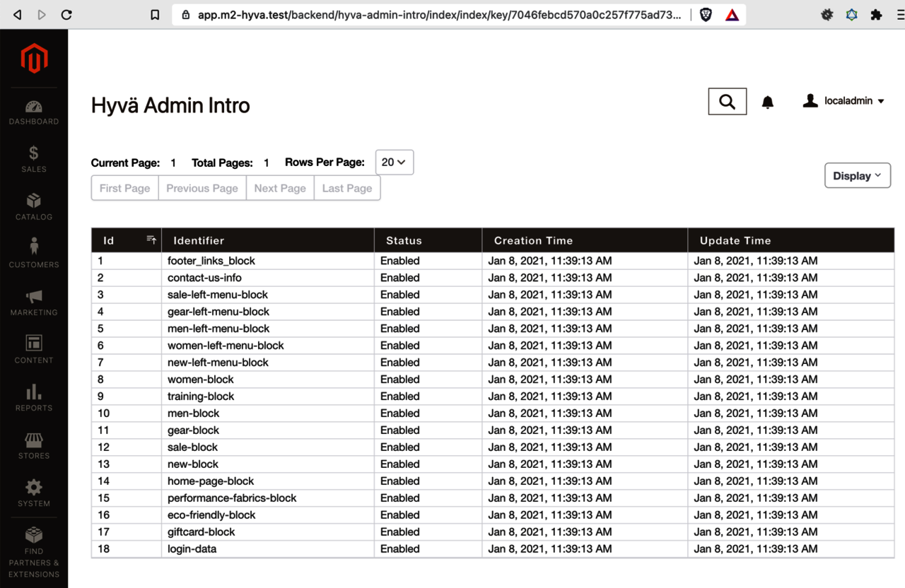The width and height of the screenshot is (905, 588).
Task: Click the Magento logo in sidebar
Action: point(34,58)
